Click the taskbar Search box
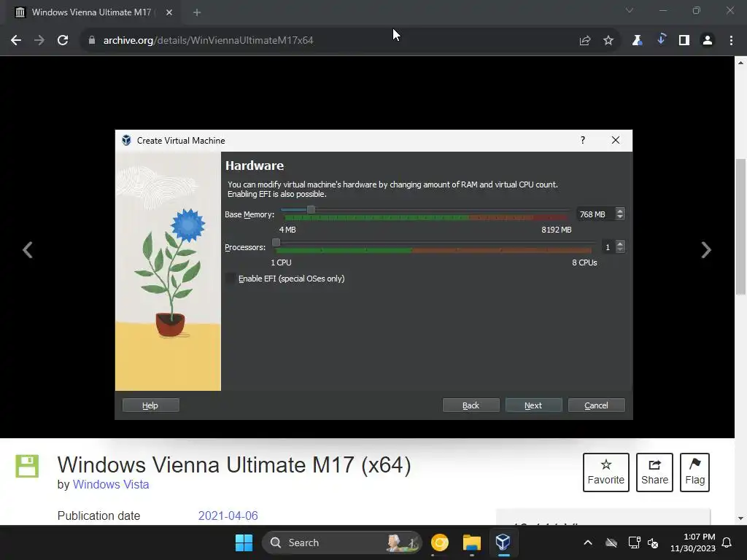 [x=342, y=542]
